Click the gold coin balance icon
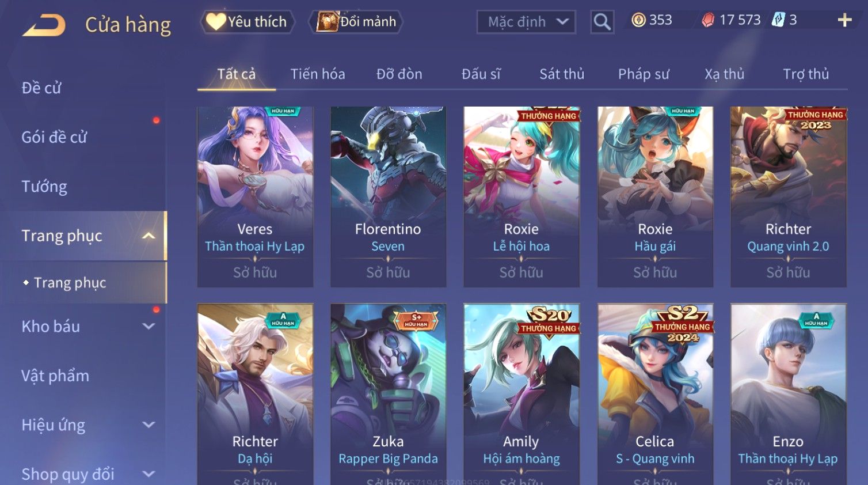 click(638, 20)
